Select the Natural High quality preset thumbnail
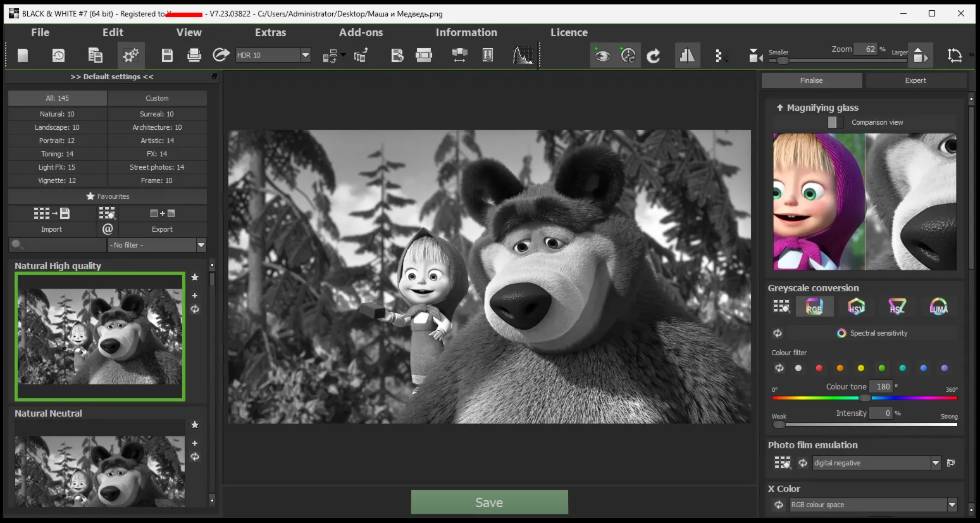980x523 pixels. [x=100, y=336]
